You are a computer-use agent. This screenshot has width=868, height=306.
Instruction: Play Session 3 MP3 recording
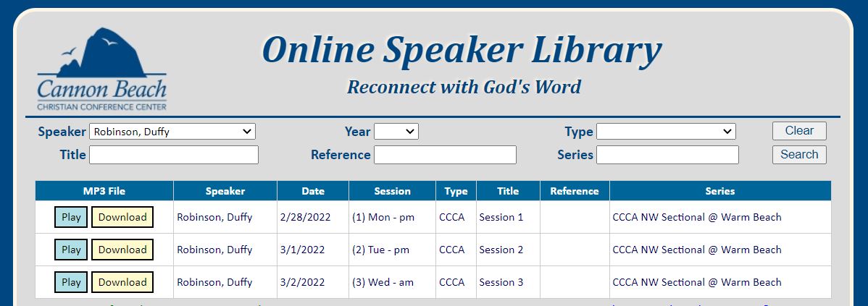pos(71,282)
